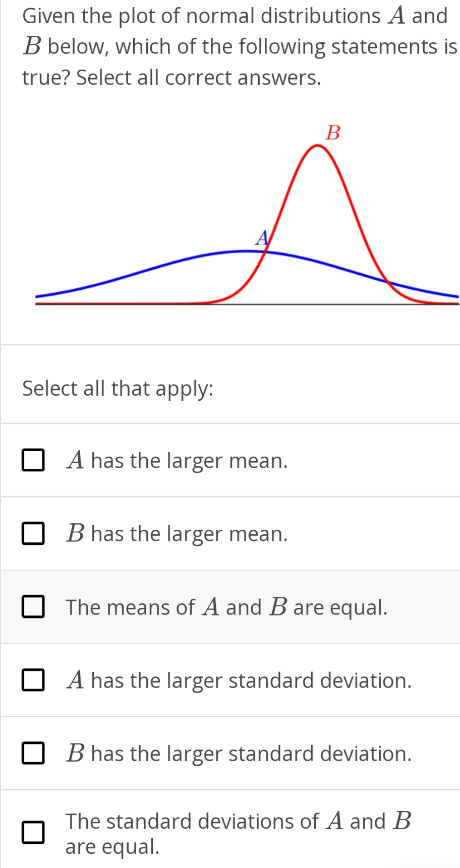Check 'A has the larger standard deviation'
The width and height of the screenshot is (460, 868).
33,680
